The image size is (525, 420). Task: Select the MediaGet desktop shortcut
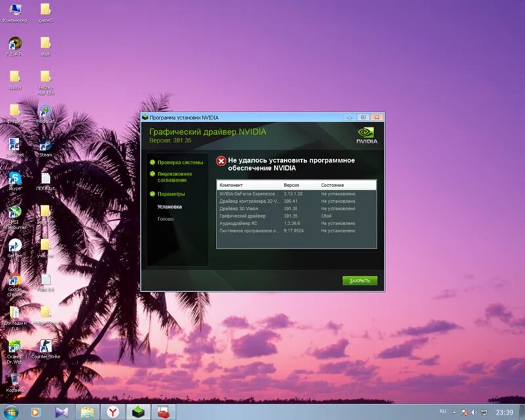pyautogui.click(x=45, y=114)
